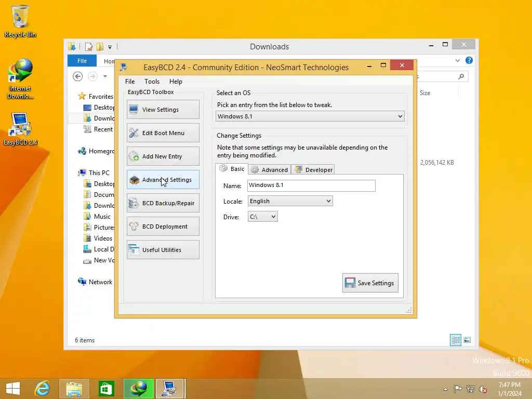Click the network tray icon
Viewport: 532px width, 399px height.
click(471, 389)
